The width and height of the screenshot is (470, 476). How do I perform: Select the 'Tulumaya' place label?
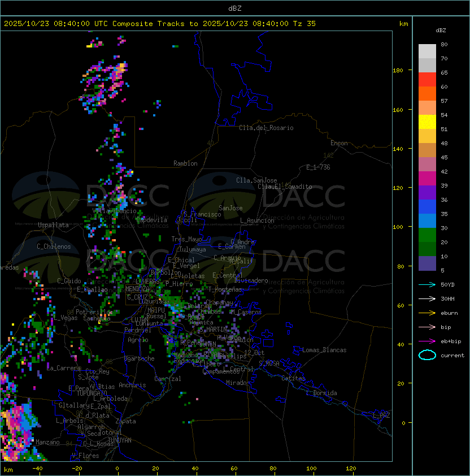(x=193, y=249)
